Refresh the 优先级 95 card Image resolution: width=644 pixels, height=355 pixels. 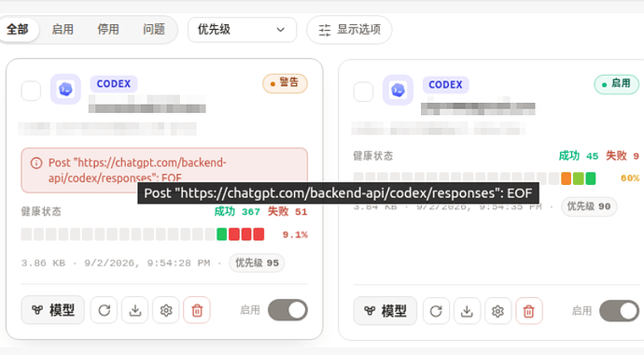point(104,310)
